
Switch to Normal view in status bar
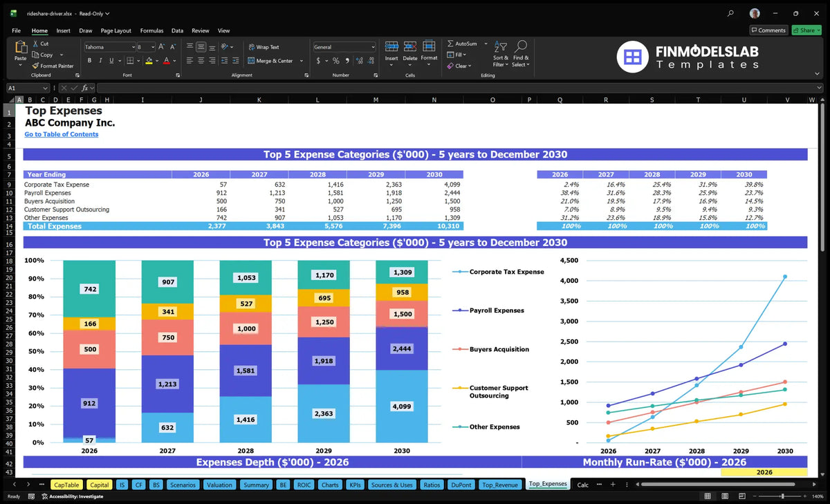(707, 496)
